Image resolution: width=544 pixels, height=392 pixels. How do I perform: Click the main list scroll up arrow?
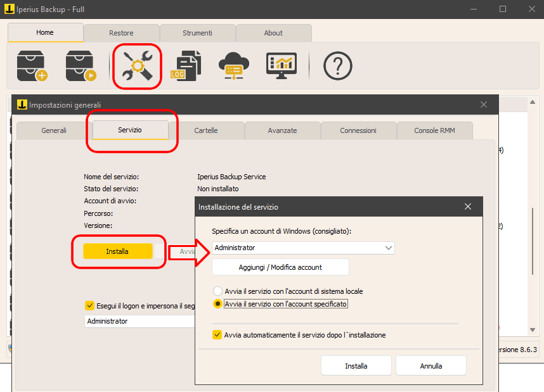click(x=533, y=102)
